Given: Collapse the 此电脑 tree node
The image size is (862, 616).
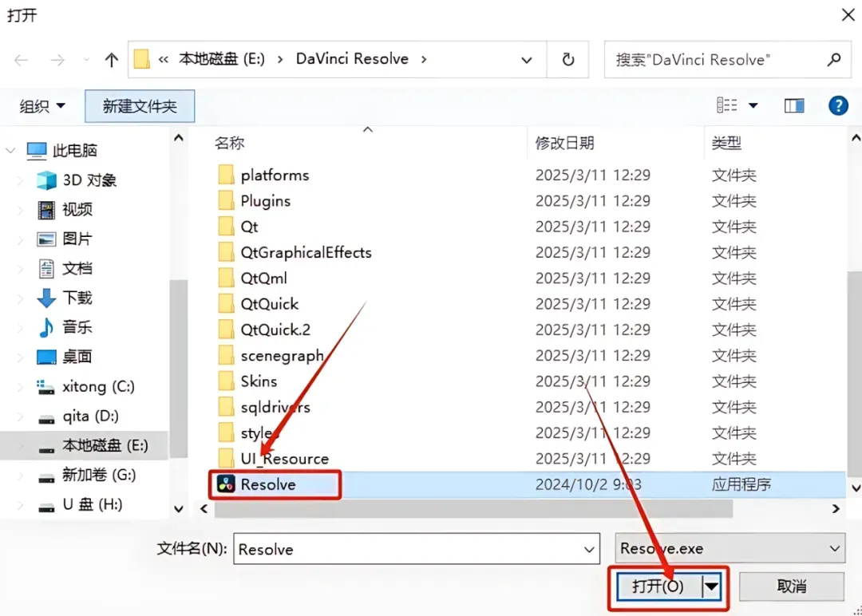Looking at the screenshot, I should coord(10,150).
